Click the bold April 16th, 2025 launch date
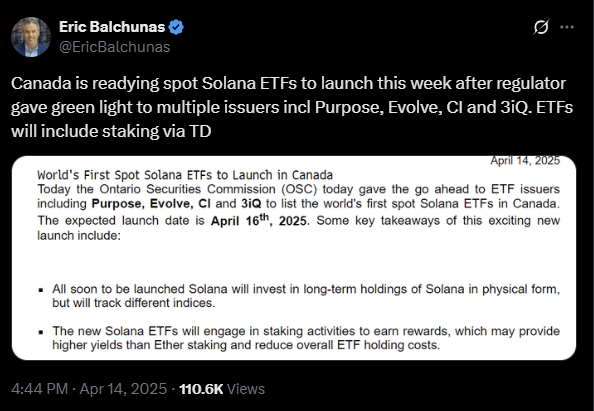The image size is (594, 411). click(258, 220)
